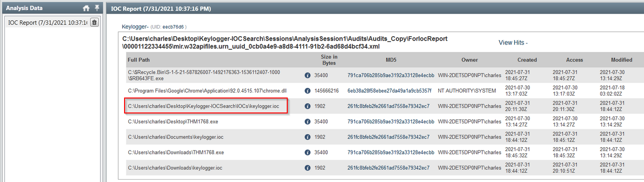Image resolution: width=644 pixels, height=182 pixels.
Task: Open info icon for Desktop THM1768.exe row
Action: click(x=308, y=122)
